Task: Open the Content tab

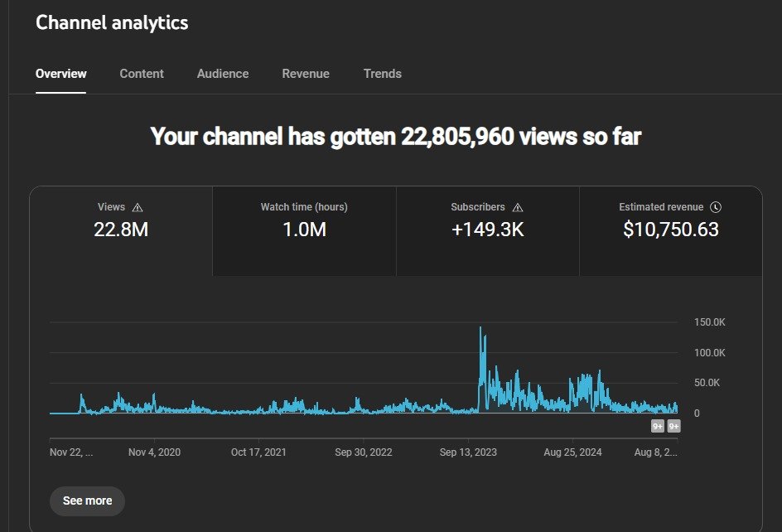Action: (x=142, y=74)
